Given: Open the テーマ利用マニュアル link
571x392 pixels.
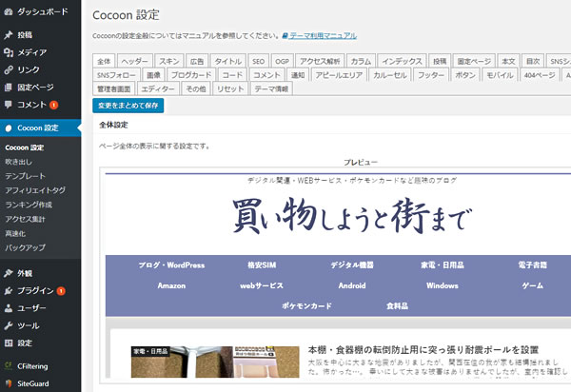Looking at the screenshot, I should click(x=323, y=35).
